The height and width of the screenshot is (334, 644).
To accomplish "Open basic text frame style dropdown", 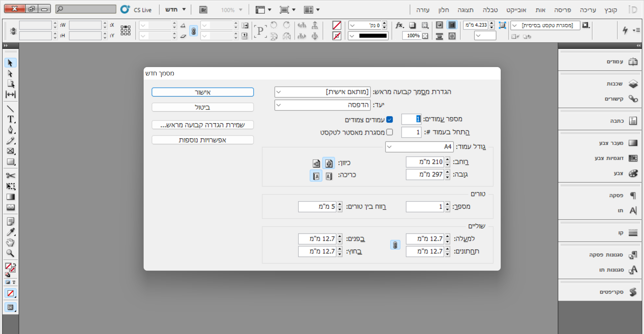I will [545, 25].
